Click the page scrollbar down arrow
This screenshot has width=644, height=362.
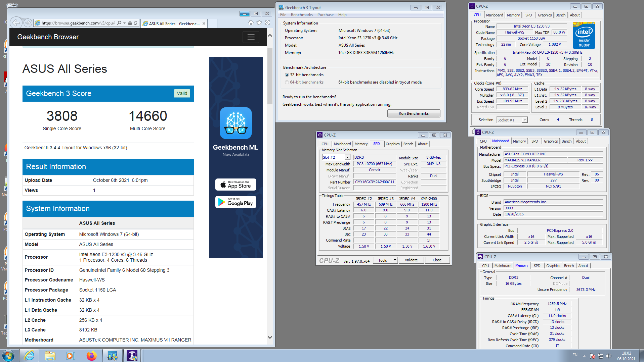270,337
